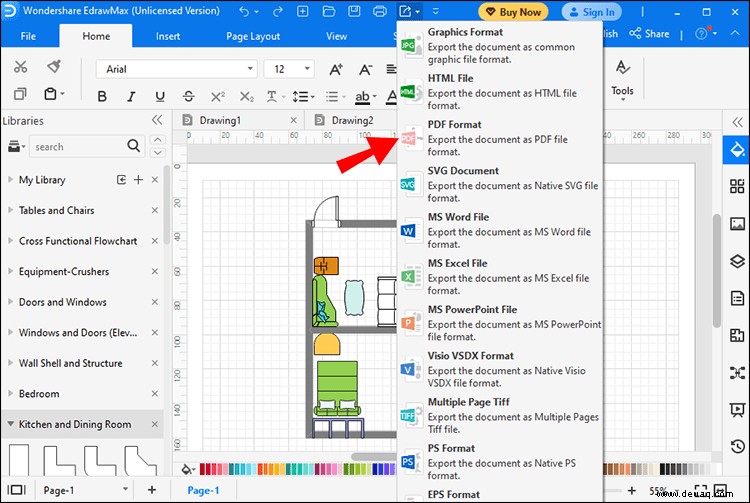The width and height of the screenshot is (750, 503).
Task: Toggle Bold formatting
Action: [x=102, y=97]
